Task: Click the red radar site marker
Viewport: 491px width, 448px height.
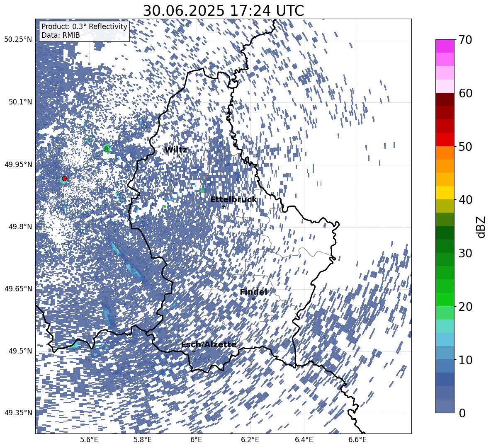Action: pos(64,178)
